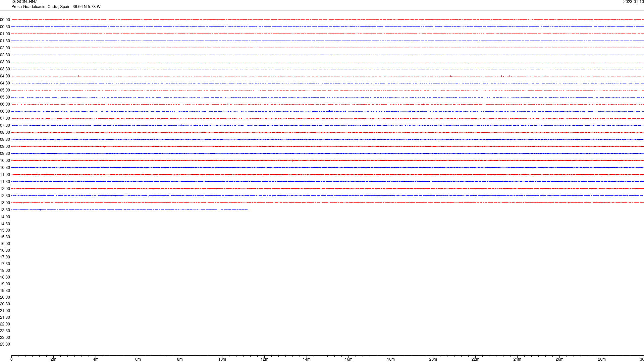Click the 24m axis tick label
This screenshot has height=362, width=644.
click(517, 359)
